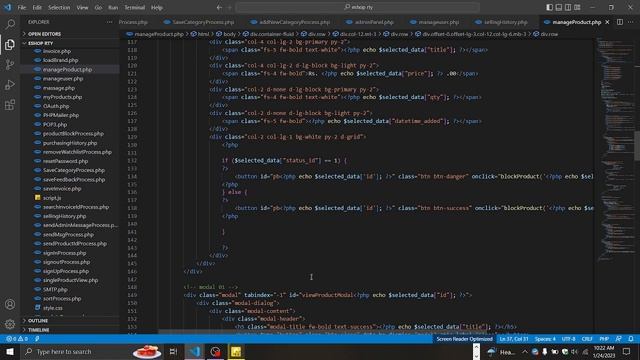Open the Accounts menu icon
640x360 pixels.
click(10, 304)
